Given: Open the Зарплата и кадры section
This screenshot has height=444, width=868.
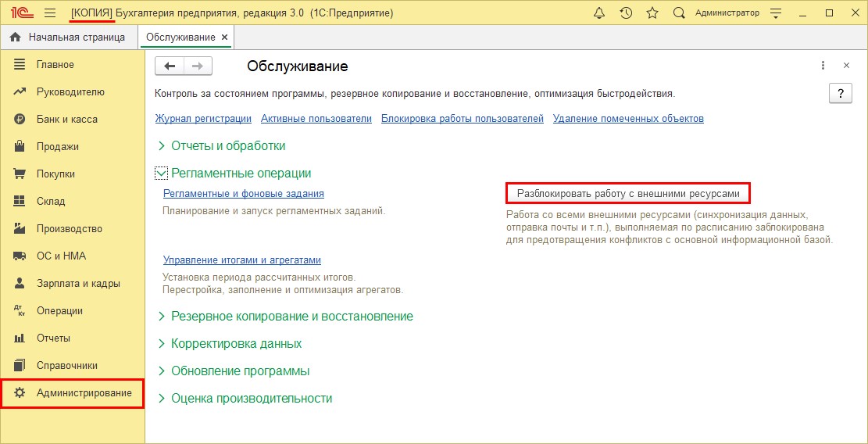Looking at the screenshot, I should (x=78, y=283).
